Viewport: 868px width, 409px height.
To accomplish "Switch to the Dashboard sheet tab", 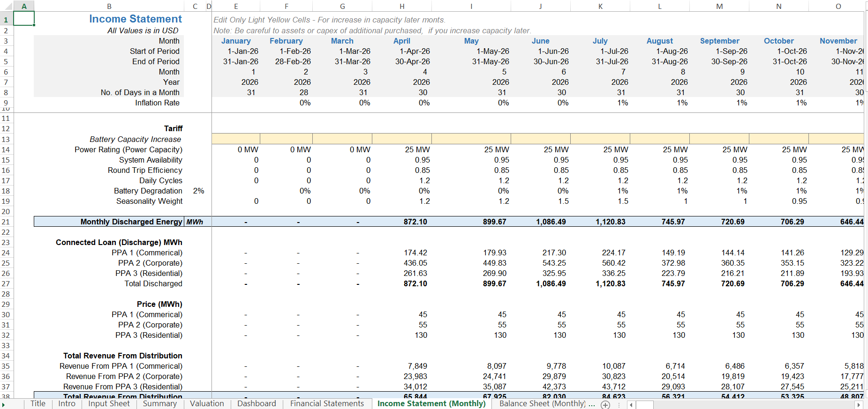I will 257,404.
